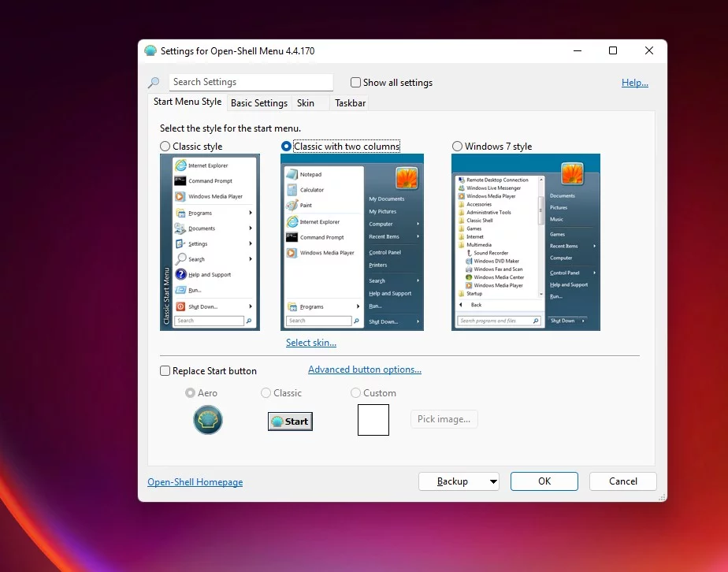Switch to the Taskbar tab
Image resolution: width=728 pixels, height=572 pixels.
(350, 103)
